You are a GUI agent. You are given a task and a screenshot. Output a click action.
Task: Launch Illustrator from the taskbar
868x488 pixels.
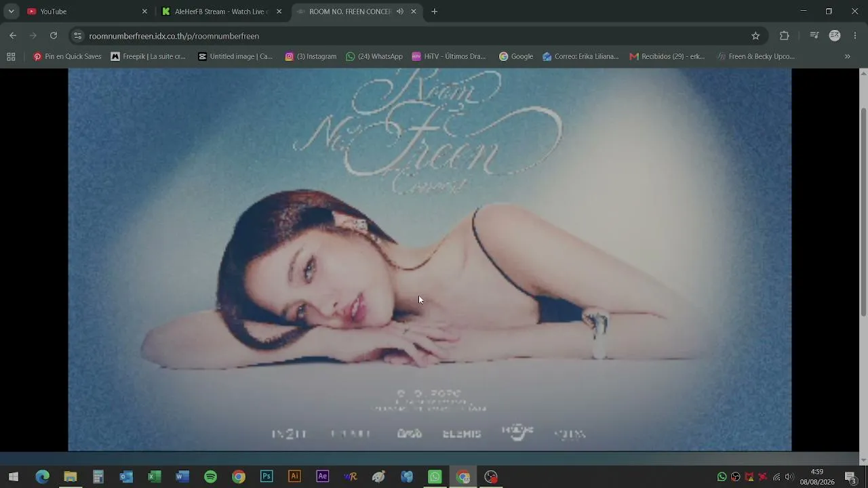(x=294, y=476)
